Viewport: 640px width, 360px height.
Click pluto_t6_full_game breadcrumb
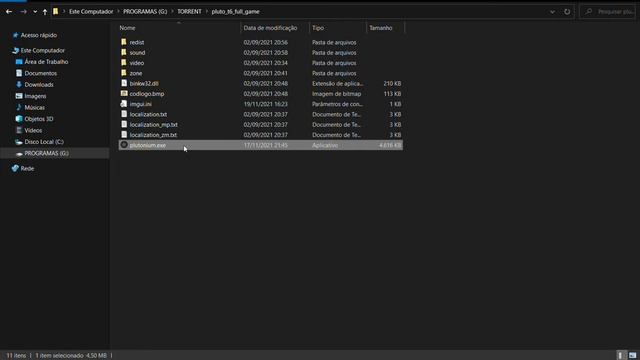(x=236, y=11)
